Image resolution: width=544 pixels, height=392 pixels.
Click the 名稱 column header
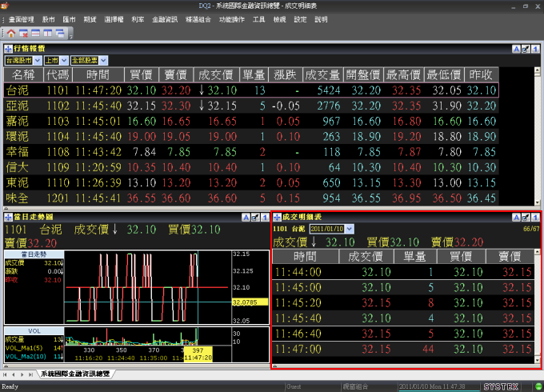23,74
